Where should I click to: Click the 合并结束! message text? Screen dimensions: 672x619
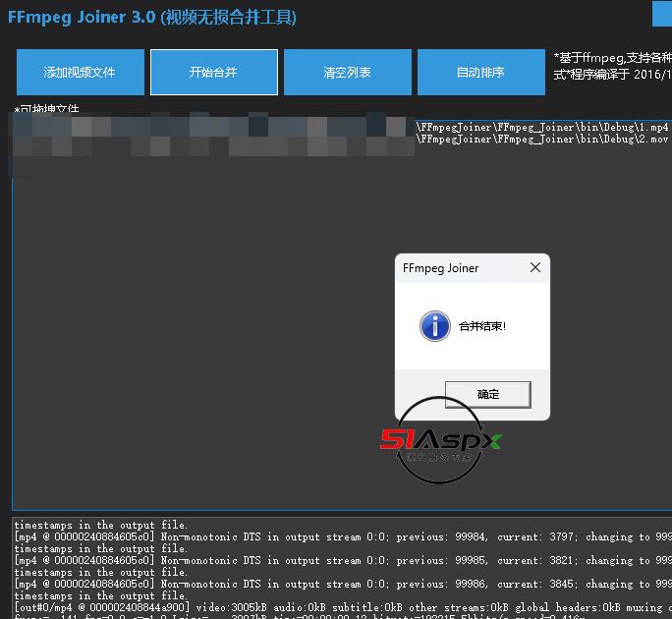pyautogui.click(x=482, y=326)
